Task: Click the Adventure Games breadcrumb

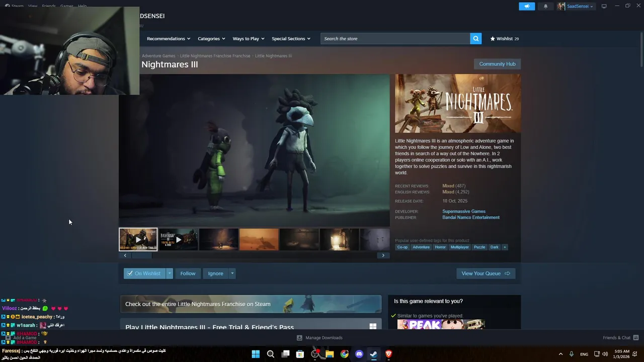Action: click(x=158, y=56)
